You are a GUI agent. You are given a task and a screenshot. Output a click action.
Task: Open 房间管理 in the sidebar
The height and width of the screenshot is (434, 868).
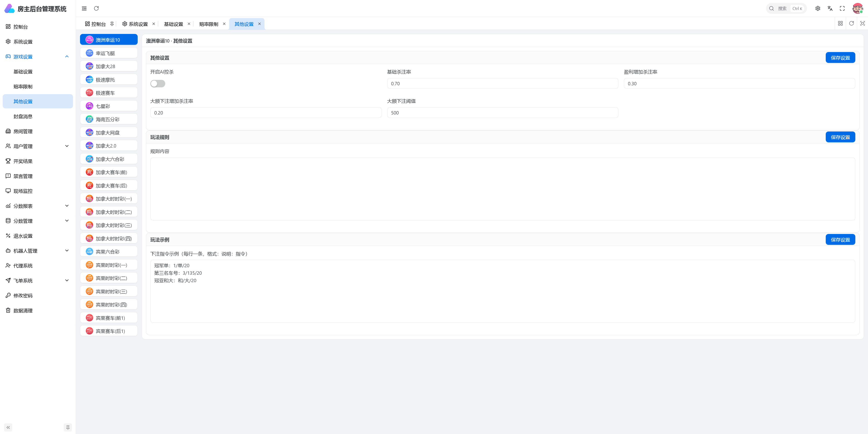point(38,131)
